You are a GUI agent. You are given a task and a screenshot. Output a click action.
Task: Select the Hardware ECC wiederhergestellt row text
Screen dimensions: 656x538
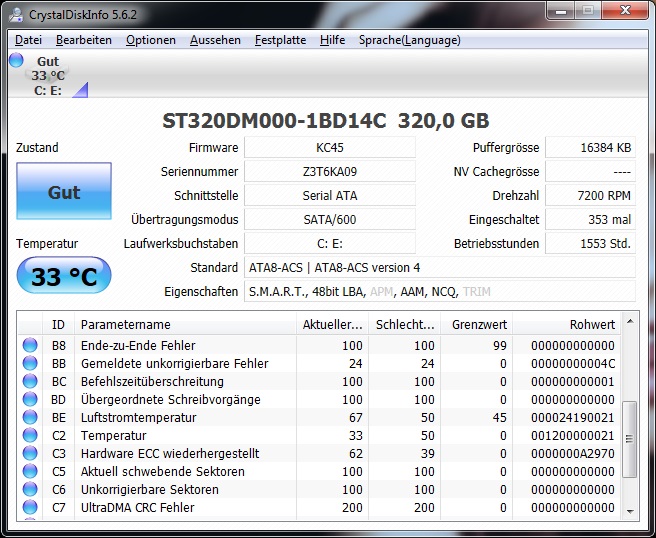pos(170,453)
